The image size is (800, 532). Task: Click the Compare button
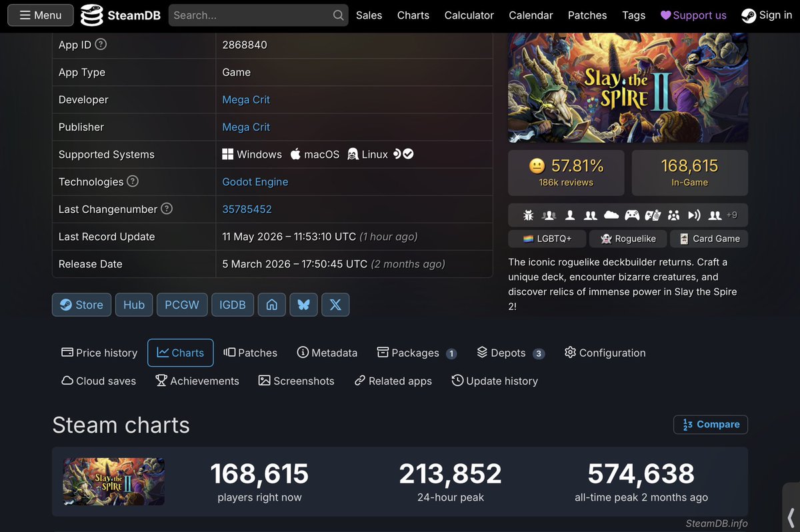(x=711, y=425)
